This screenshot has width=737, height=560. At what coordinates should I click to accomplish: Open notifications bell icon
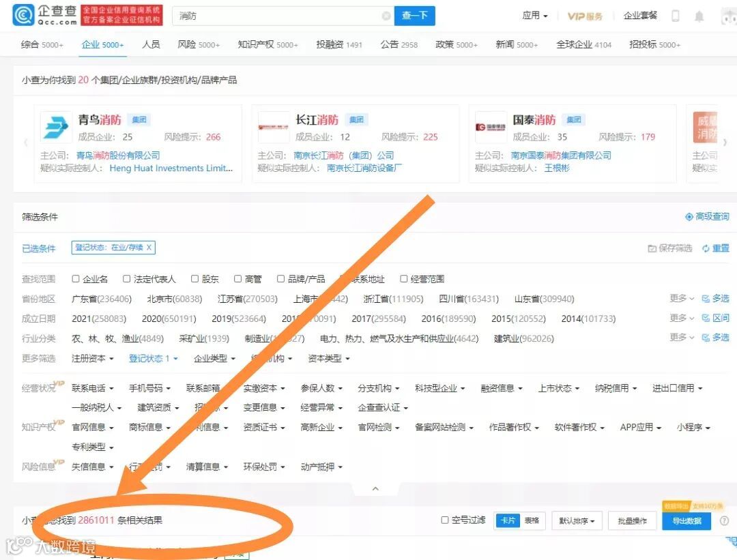(x=699, y=16)
